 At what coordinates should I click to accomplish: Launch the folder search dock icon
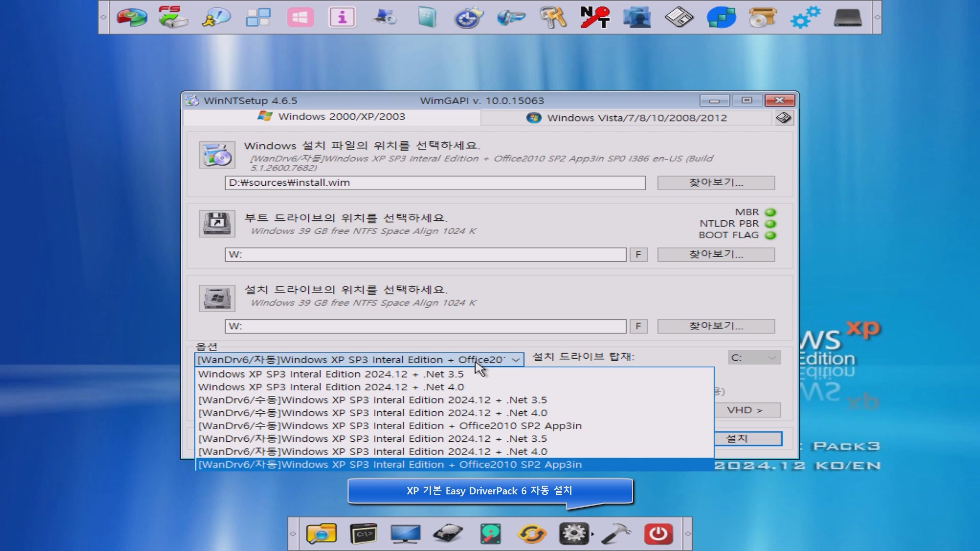click(x=321, y=534)
